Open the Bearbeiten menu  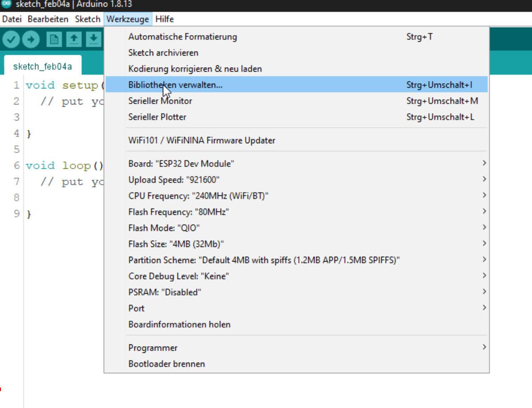pos(48,19)
